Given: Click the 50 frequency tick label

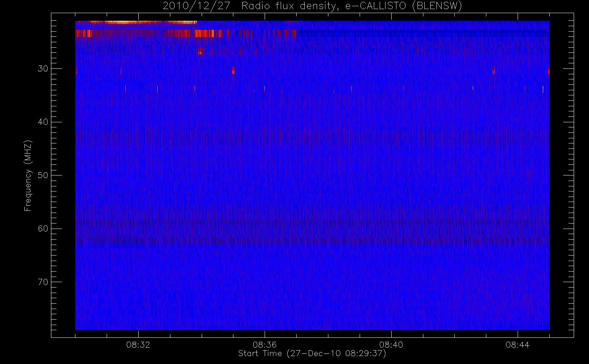Looking at the screenshot, I should pos(43,175).
